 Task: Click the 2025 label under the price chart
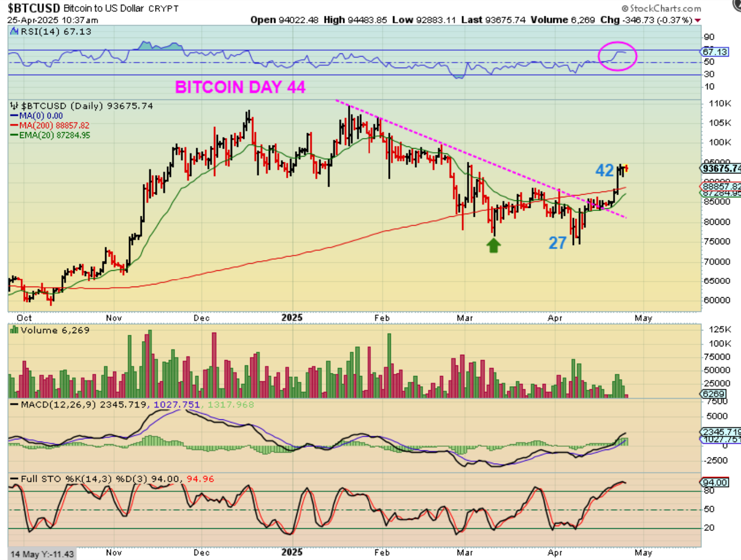292,317
